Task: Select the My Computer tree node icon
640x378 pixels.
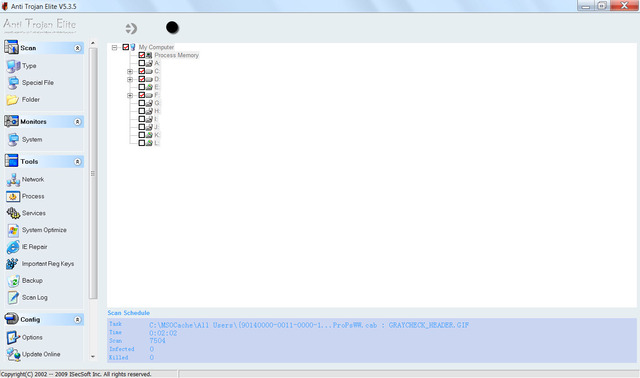Action: click(133, 47)
